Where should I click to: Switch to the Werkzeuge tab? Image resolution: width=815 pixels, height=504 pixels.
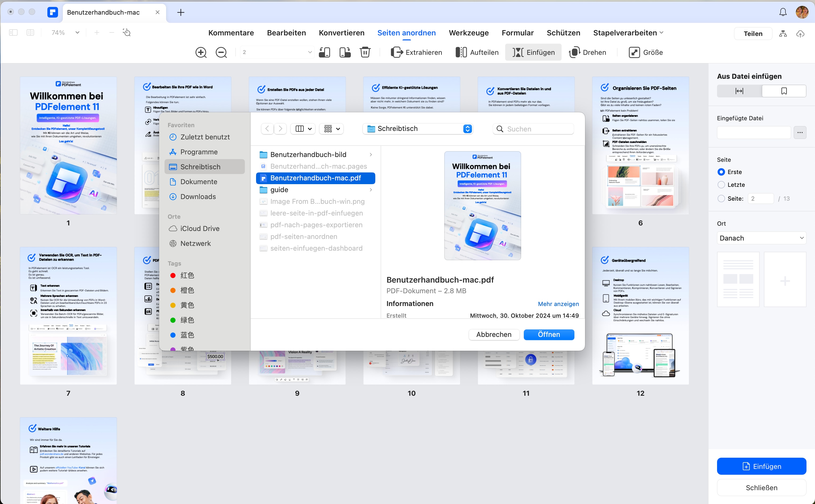point(469,33)
